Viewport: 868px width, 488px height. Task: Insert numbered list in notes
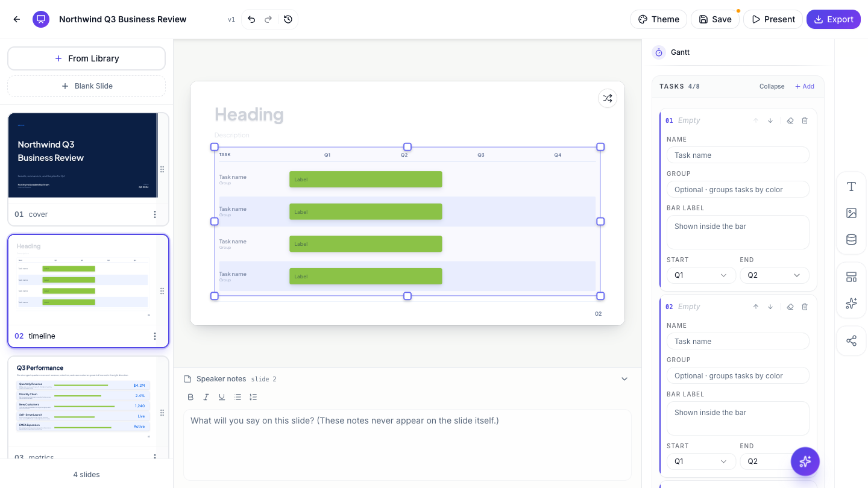click(x=253, y=397)
